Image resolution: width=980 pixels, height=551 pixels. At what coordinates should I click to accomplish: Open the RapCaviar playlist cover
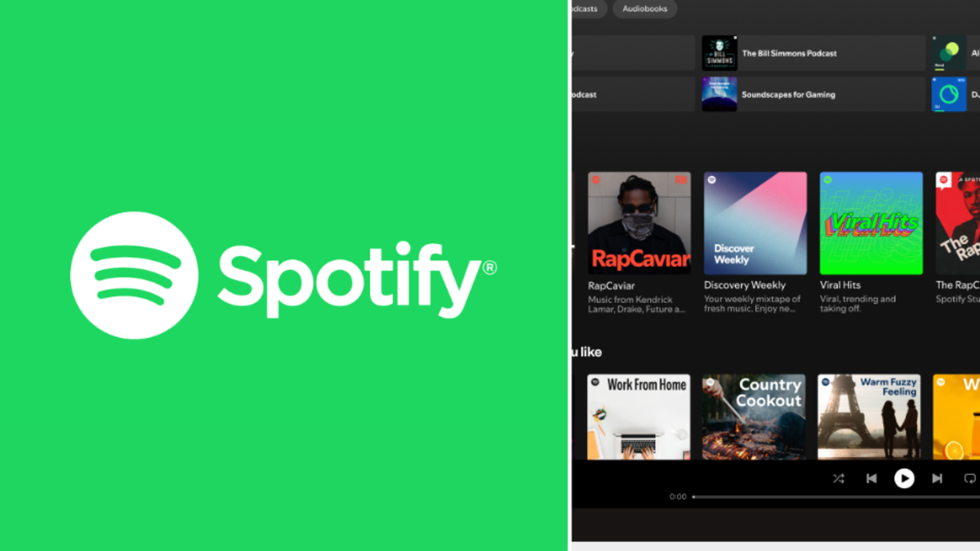click(x=639, y=223)
